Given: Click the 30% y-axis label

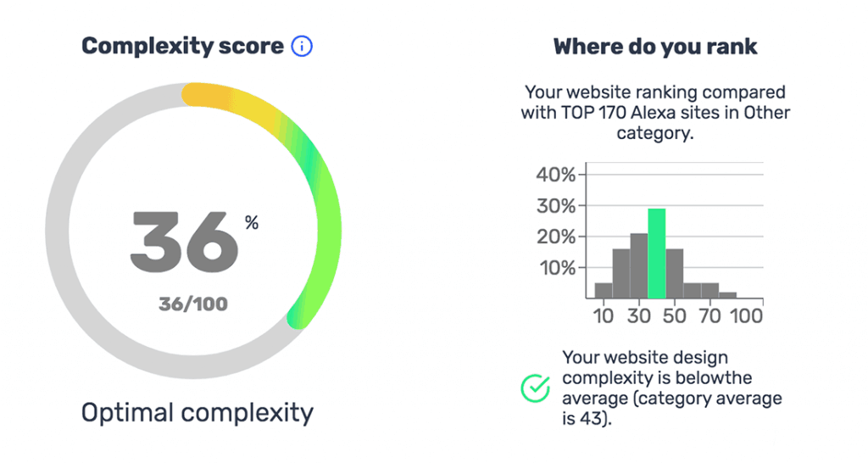Looking at the screenshot, I should 556,207.
